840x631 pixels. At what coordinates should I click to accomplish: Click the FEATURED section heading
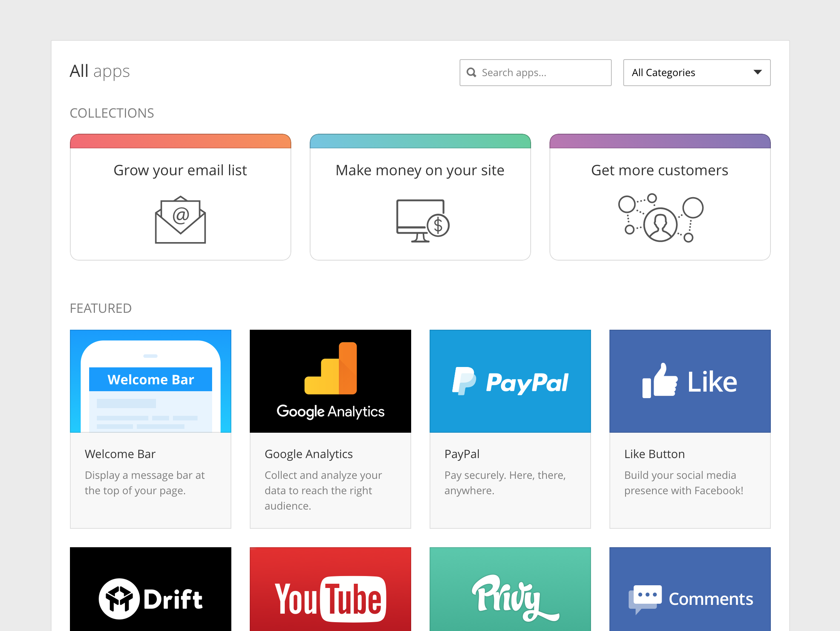101,308
